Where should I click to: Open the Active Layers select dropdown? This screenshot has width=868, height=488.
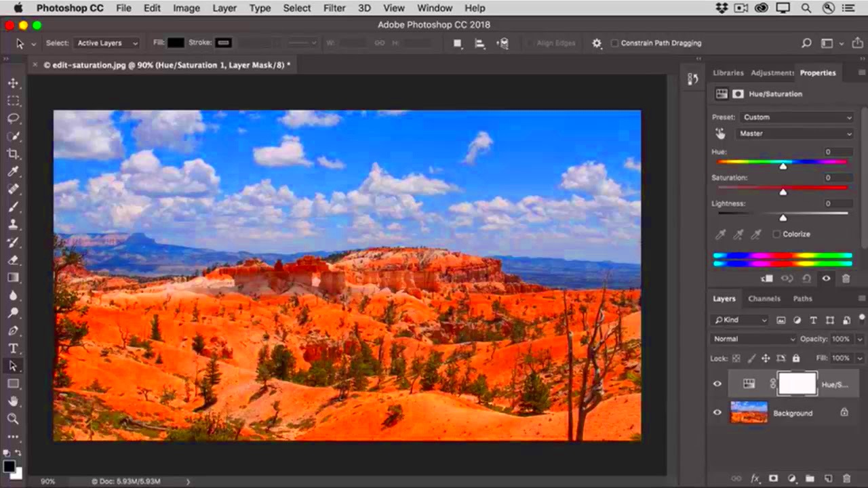[x=106, y=43]
